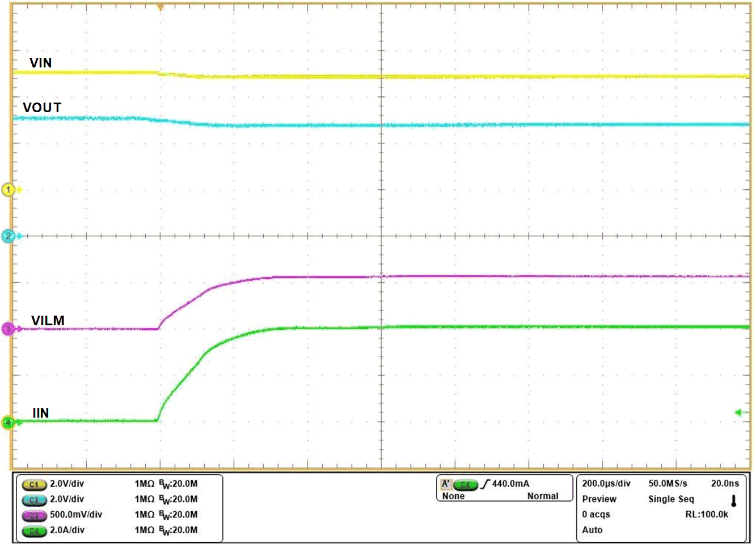
Task: Click channel 2 ground reference marker
Action: tap(9, 236)
